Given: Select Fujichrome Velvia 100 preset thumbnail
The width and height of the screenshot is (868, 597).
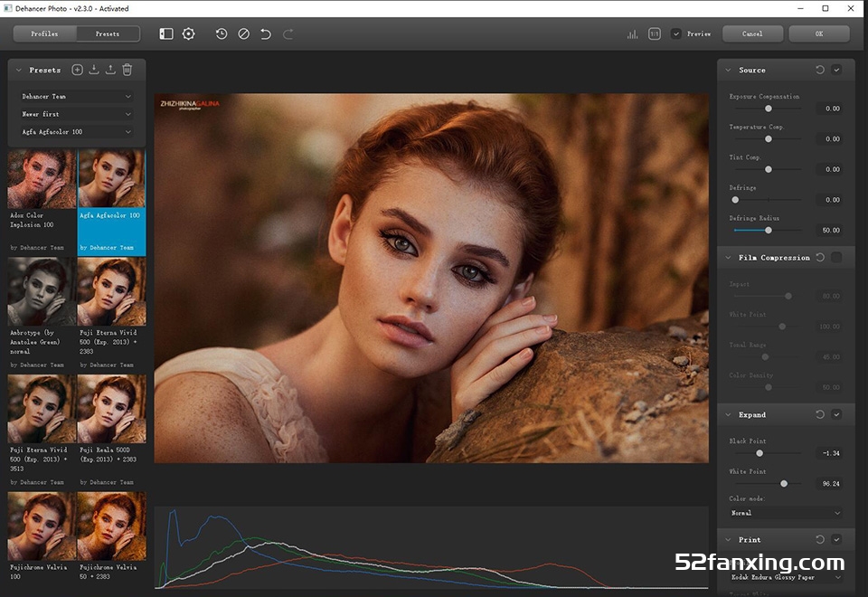Looking at the screenshot, I should click(x=42, y=526).
